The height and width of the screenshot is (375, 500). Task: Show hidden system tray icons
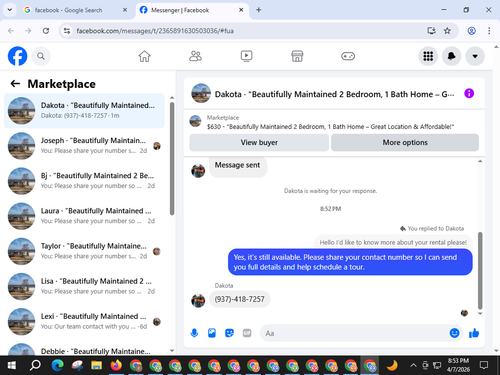413,366
